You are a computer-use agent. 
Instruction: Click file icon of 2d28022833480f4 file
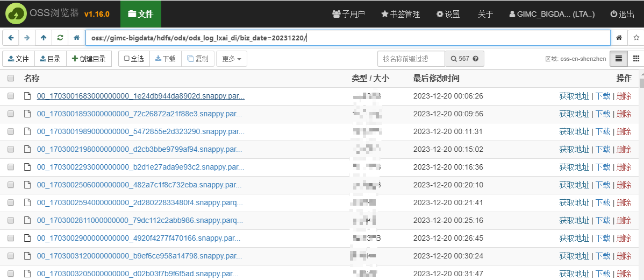click(x=27, y=202)
